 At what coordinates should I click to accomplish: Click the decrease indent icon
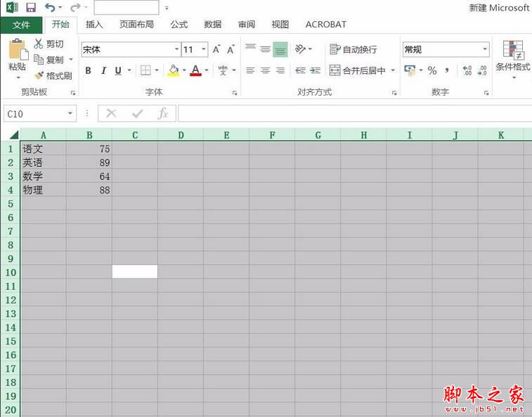click(300, 70)
